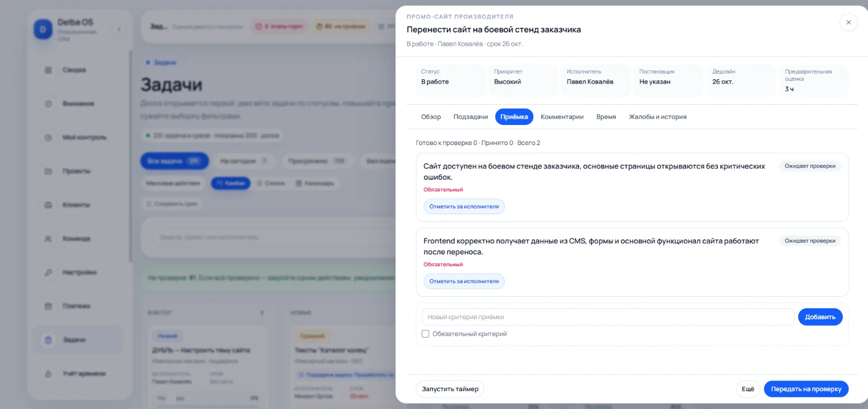868x409 pixels.
Task: Select the Все задачи filter in background
Action: click(175, 161)
